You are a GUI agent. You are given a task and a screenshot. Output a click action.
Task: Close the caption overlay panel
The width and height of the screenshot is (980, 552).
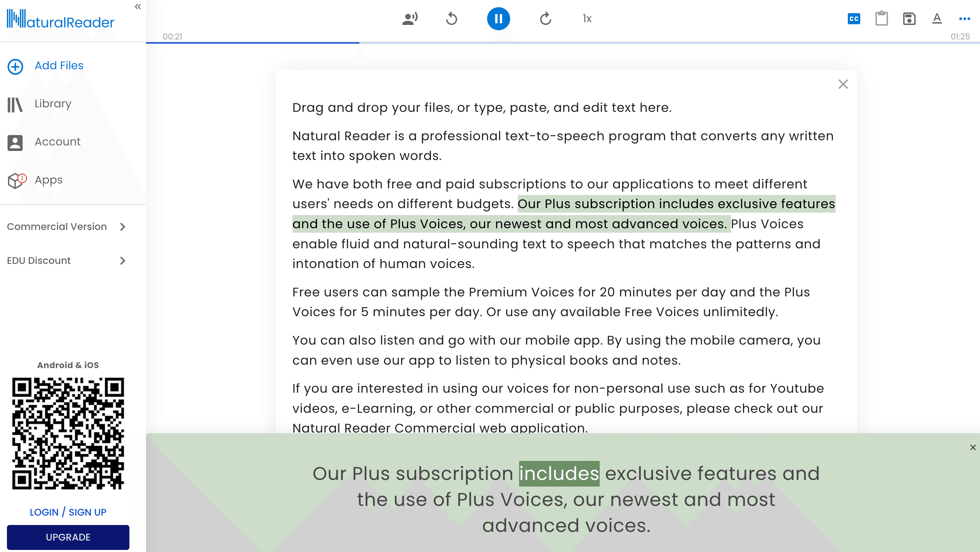973,447
